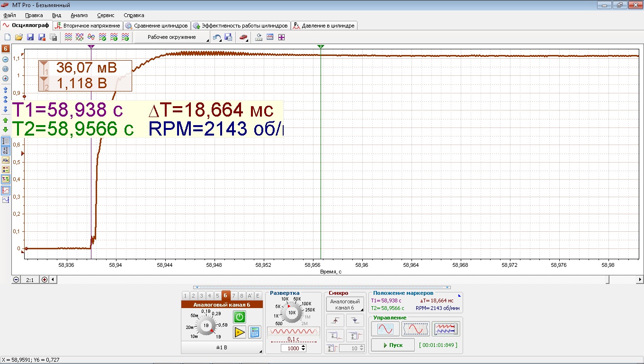The height and width of the screenshot is (364, 644).
Task: Expand the Положение маркеров corner arrow
Action: coord(459,295)
